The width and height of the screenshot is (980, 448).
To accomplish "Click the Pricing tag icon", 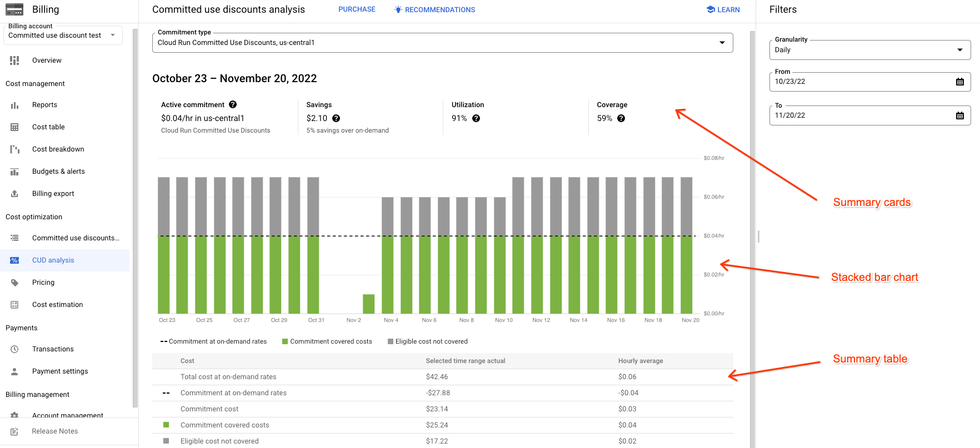I will tap(14, 283).
